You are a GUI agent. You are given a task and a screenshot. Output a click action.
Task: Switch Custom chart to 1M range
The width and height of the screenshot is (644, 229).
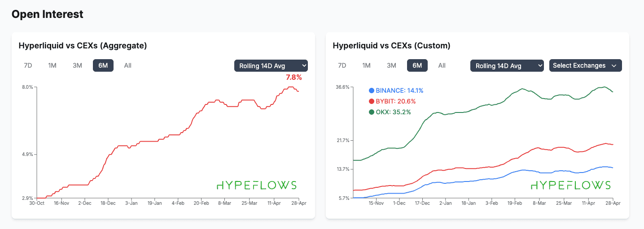(366, 65)
